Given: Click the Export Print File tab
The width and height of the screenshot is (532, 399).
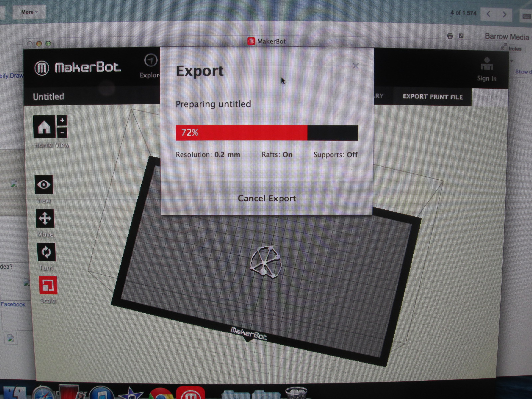Looking at the screenshot, I should tap(432, 97).
